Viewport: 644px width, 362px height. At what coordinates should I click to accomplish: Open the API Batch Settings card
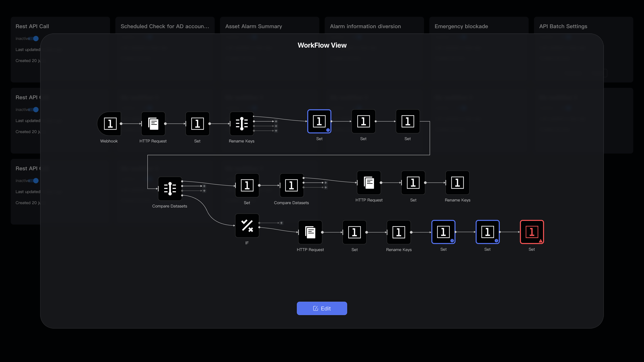(563, 26)
